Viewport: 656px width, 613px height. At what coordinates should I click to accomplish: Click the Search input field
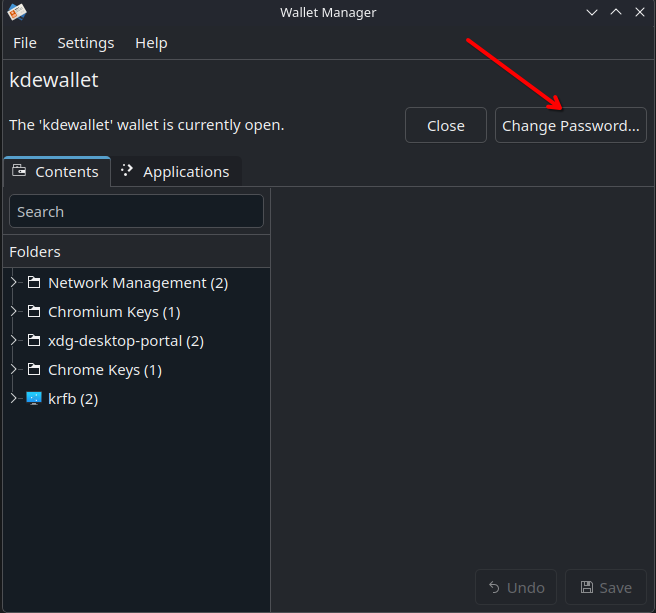[x=136, y=212]
